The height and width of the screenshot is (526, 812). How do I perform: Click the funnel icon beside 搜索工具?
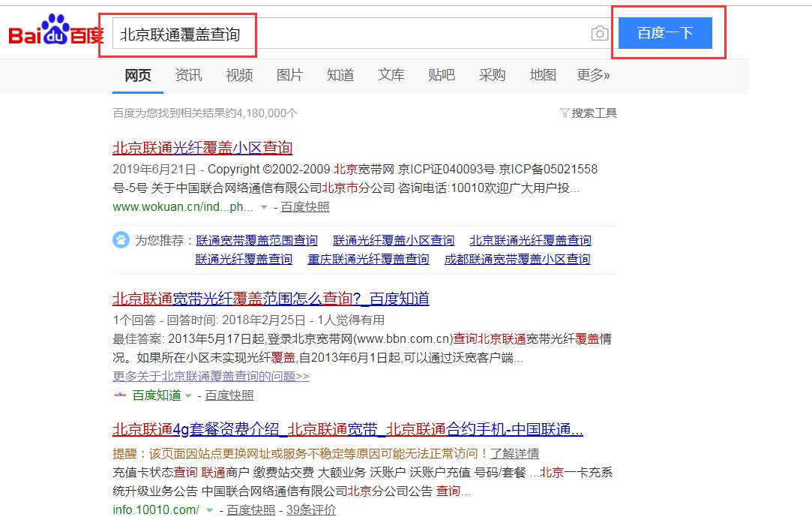565,113
